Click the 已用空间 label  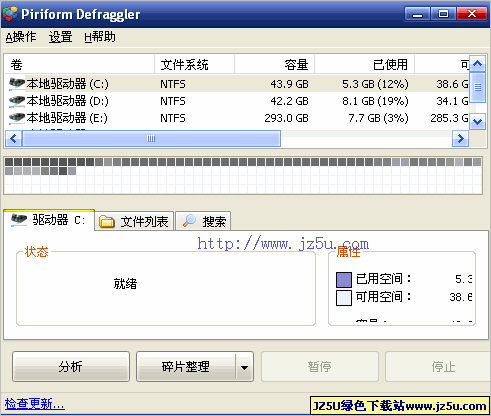click(x=384, y=279)
